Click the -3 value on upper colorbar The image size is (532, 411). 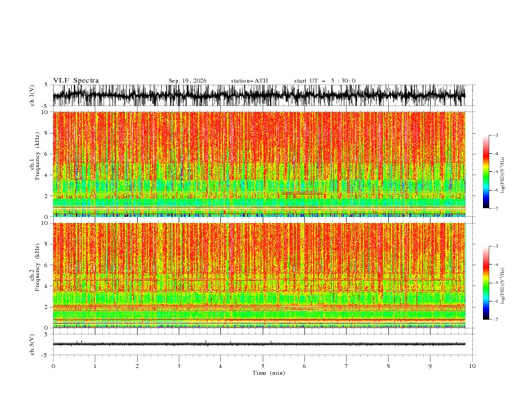click(495, 135)
